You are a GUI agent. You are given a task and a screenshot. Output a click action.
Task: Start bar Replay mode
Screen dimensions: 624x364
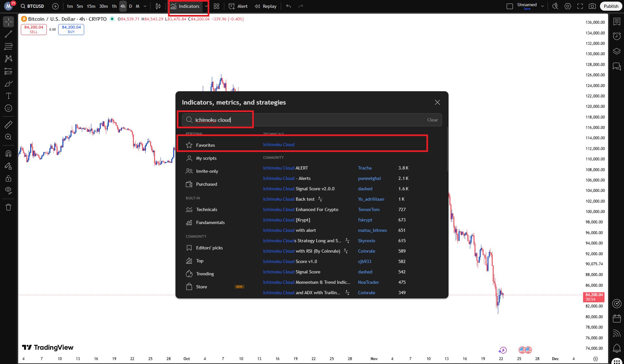[266, 6]
